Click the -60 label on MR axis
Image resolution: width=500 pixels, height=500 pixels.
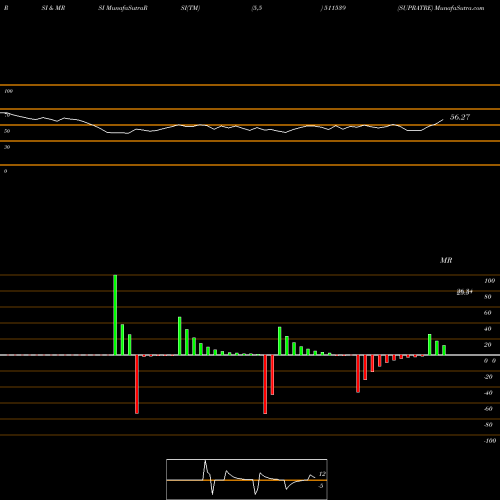click(488, 409)
